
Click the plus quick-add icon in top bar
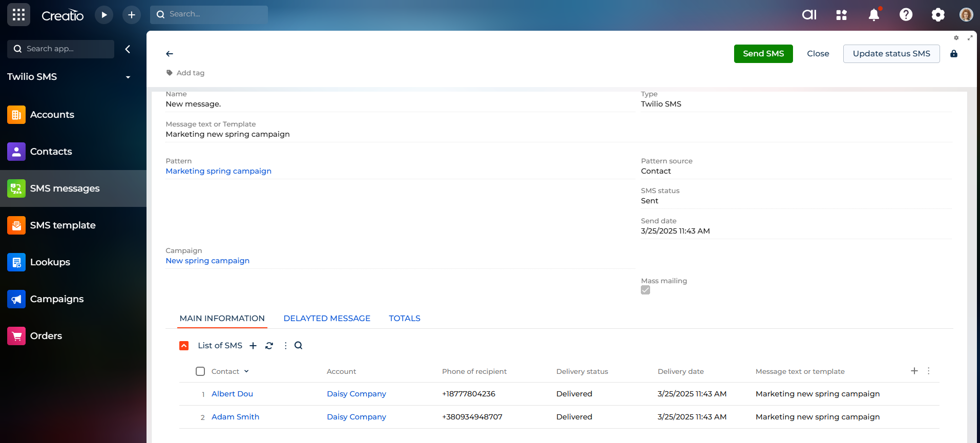[132, 15]
